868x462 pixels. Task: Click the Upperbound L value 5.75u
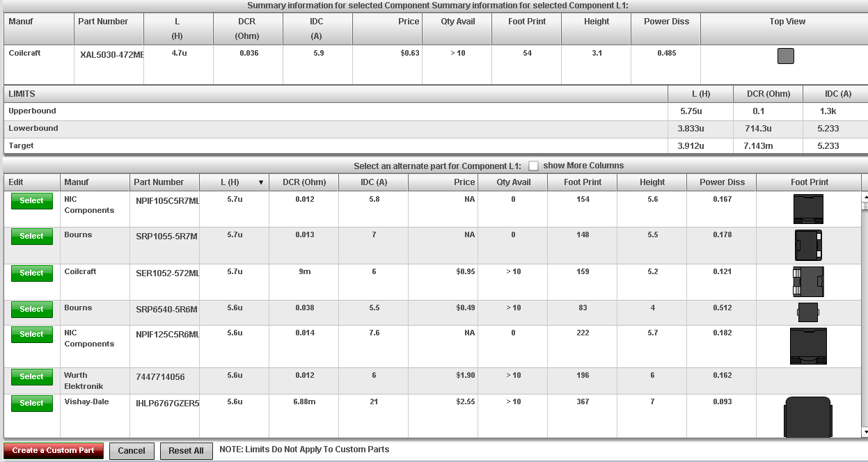coord(693,111)
